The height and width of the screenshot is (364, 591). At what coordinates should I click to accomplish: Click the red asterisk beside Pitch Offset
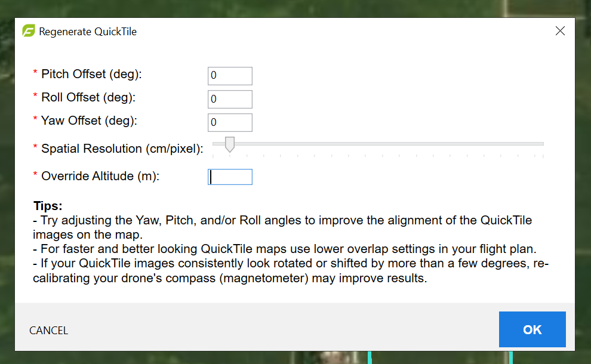(35, 72)
